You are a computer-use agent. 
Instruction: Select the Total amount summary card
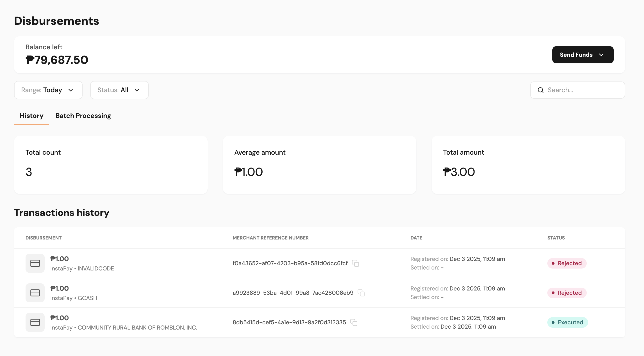click(528, 165)
